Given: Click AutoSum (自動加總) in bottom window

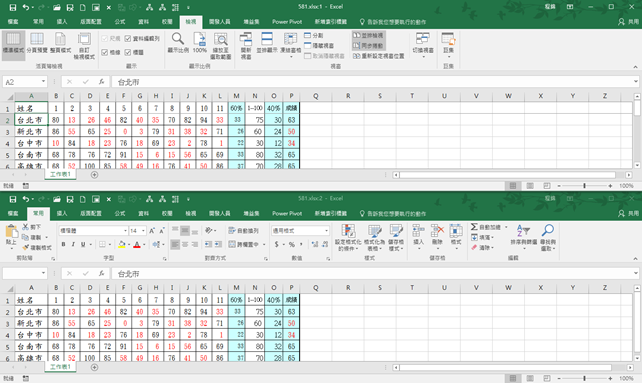Looking at the screenshot, I should click(x=486, y=227).
